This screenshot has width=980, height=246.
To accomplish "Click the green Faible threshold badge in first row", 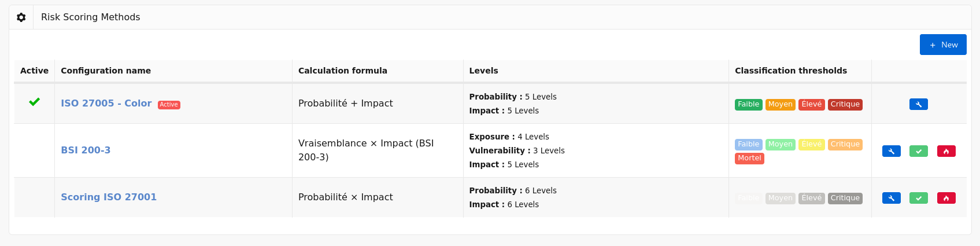I will click(x=748, y=104).
